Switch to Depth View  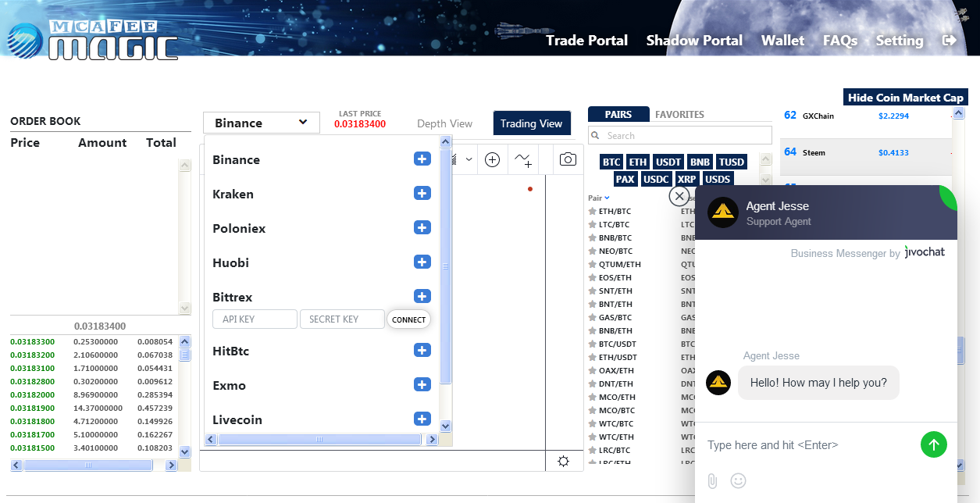(444, 123)
